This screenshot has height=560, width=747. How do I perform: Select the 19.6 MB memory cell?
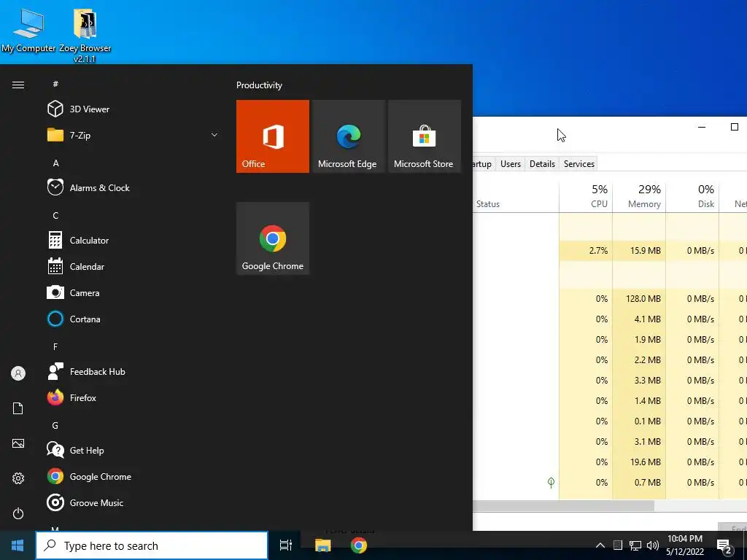(x=639, y=462)
